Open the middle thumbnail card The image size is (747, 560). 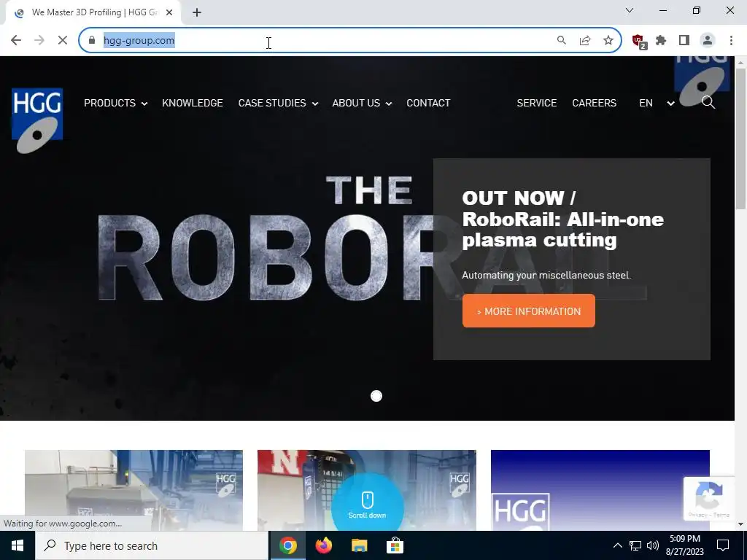tap(367, 491)
